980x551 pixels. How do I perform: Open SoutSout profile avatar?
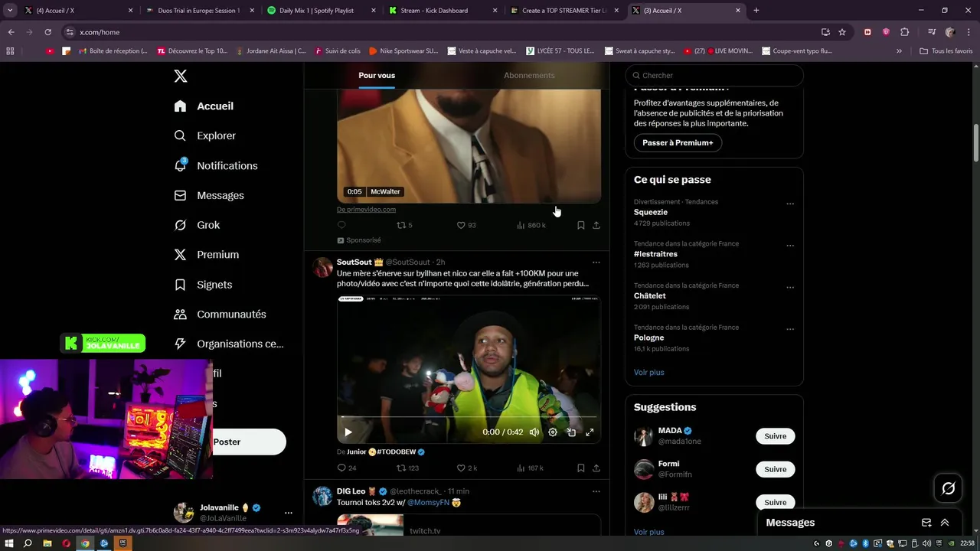[x=322, y=267]
